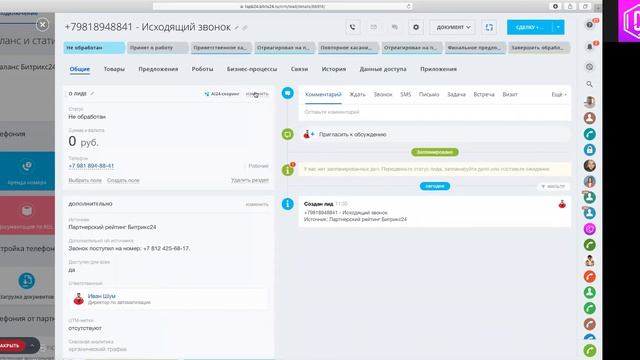The image size is (640, 360).
Task: Edit the lead title with pencil icon
Action: click(x=236, y=28)
